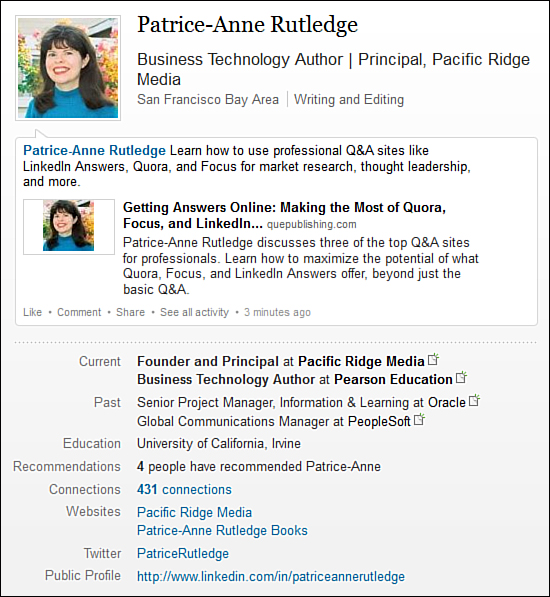
Task: Click Patrice-Anne Rutledge name in the update
Action: tap(94, 150)
